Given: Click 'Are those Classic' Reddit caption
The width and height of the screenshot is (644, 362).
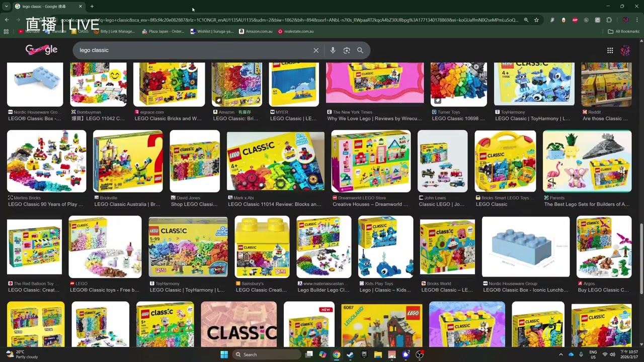Looking at the screenshot, I should click(x=605, y=119).
